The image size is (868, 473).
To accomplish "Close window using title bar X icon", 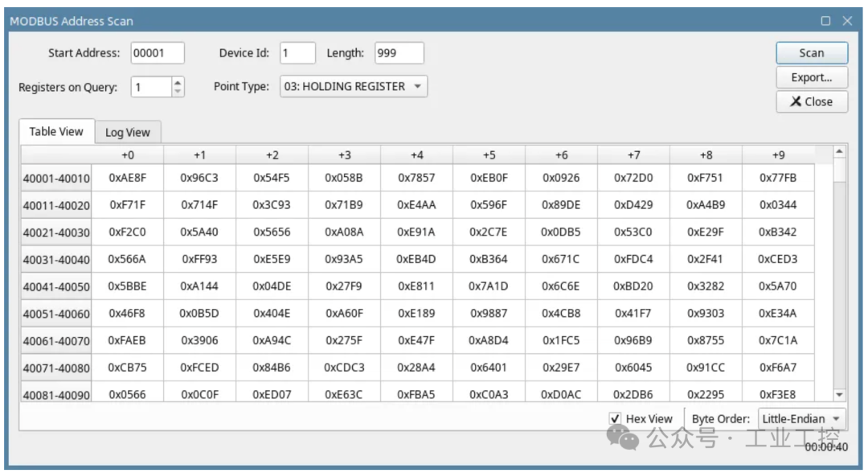I will point(848,21).
